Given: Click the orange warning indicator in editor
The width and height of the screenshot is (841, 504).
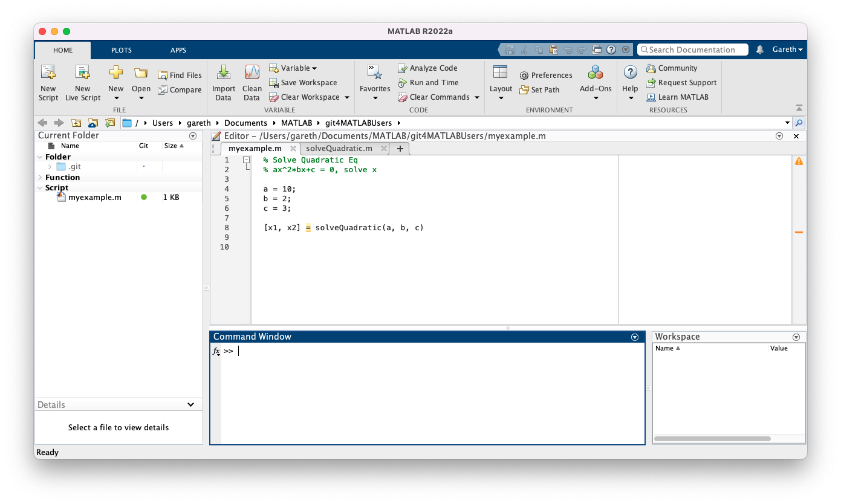Looking at the screenshot, I should pos(799,161).
